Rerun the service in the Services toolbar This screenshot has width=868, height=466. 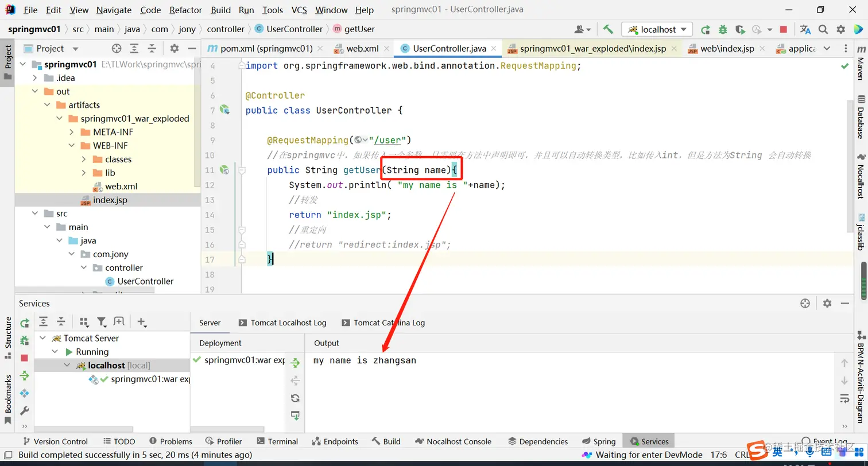click(25, 323)
